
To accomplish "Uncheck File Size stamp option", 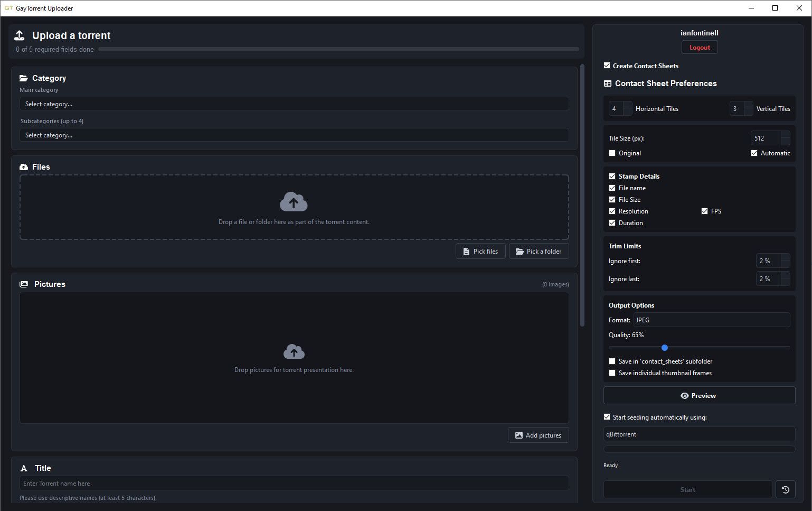I will click(612, 200).
